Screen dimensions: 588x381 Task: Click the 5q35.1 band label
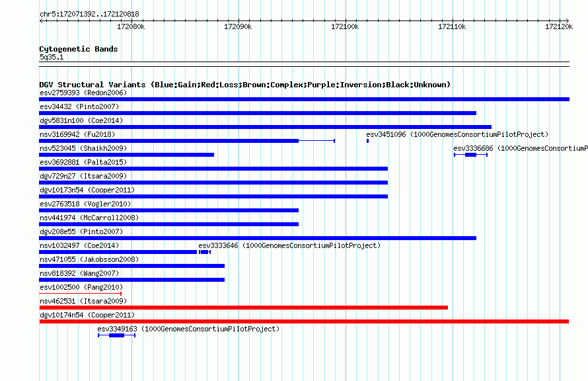[x=52, y=57]
